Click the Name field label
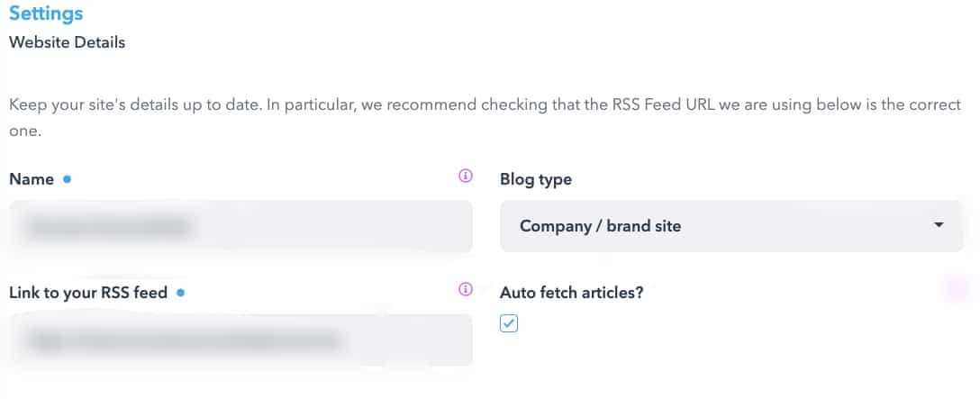This screenshot has width=980, height=399. (32, 179)
